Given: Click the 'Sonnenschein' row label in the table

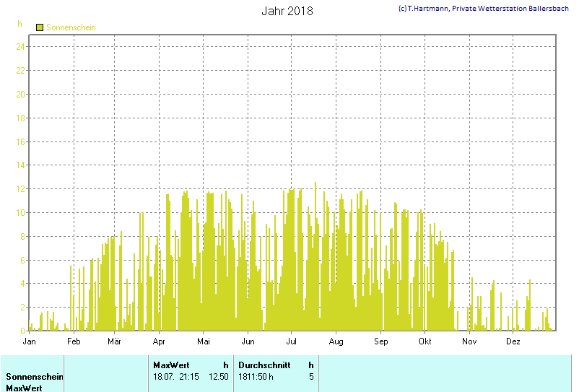Looking at the screenshot, I should (x=35, y=377).
